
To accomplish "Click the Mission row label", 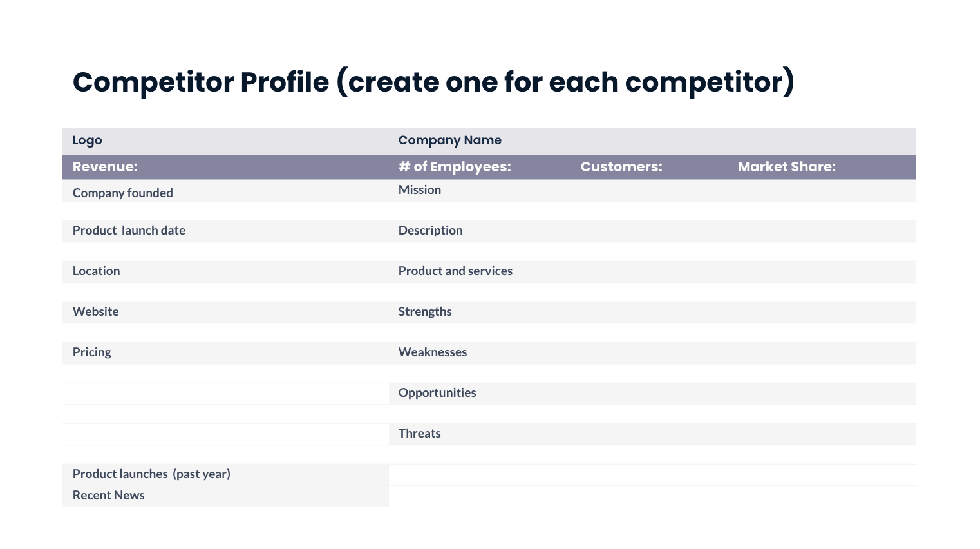I will coord(420,190).
